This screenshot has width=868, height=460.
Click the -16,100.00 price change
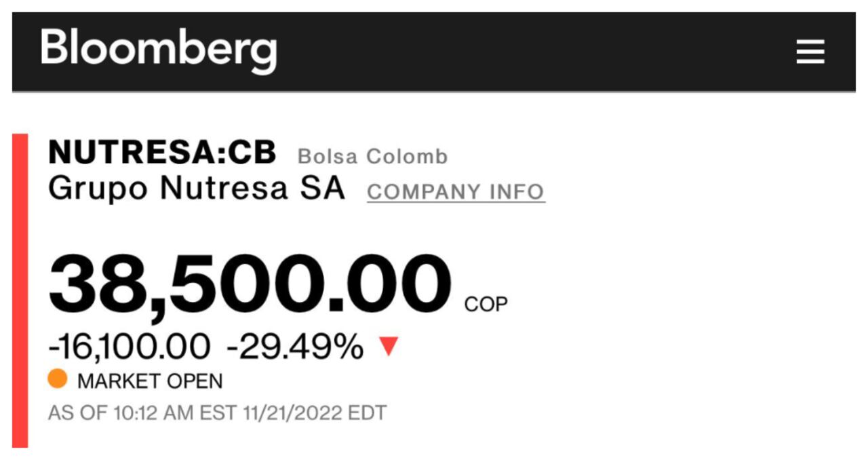(x=129, y=347)
